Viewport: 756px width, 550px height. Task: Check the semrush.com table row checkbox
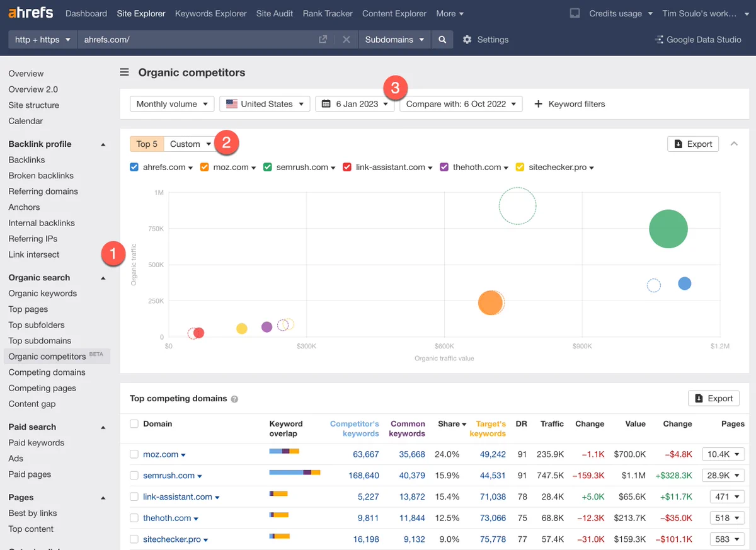(x=134, y=476)
